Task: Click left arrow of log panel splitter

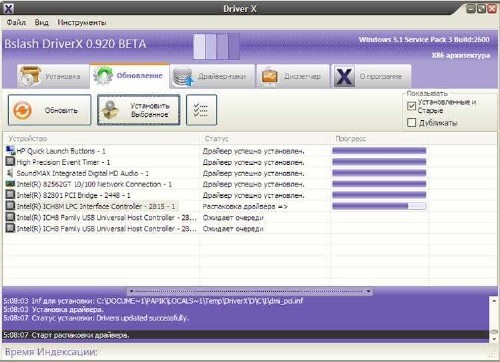Action: click(x=131, y=291)
